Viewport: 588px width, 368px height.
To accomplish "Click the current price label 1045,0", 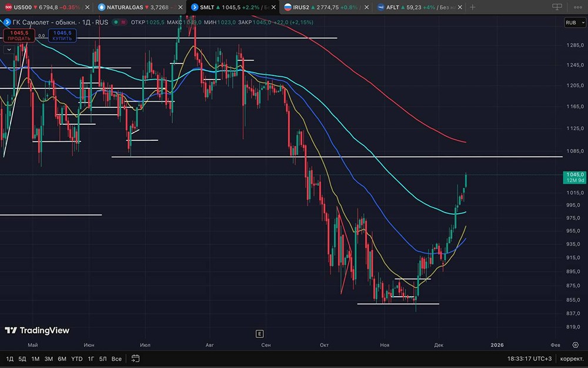I will pos(574,175).
